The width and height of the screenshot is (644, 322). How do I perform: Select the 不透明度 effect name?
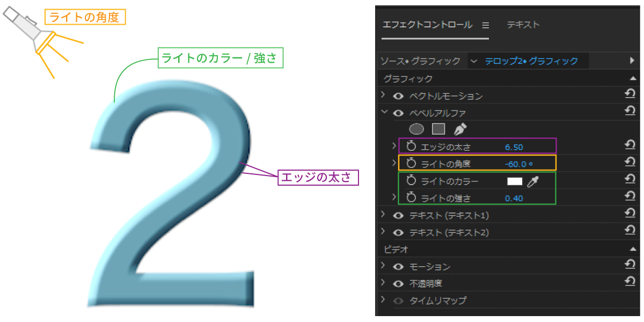(x=426, y=283)
